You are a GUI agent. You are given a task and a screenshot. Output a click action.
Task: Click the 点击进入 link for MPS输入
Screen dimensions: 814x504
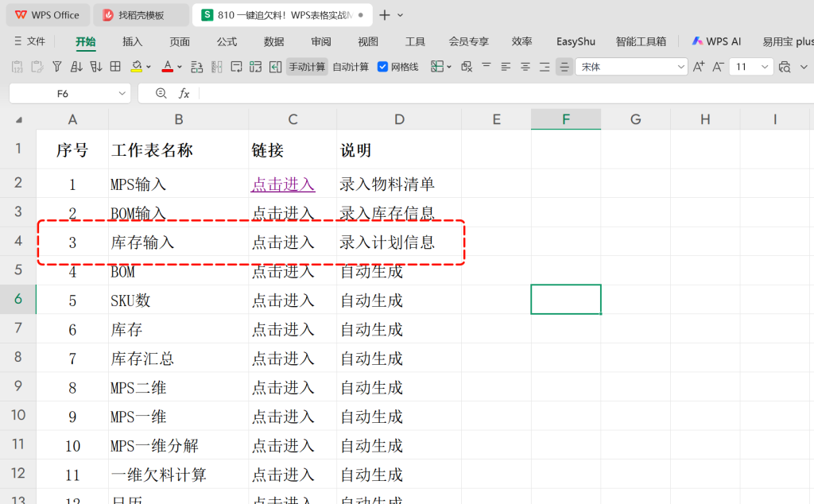pos(283,184)
